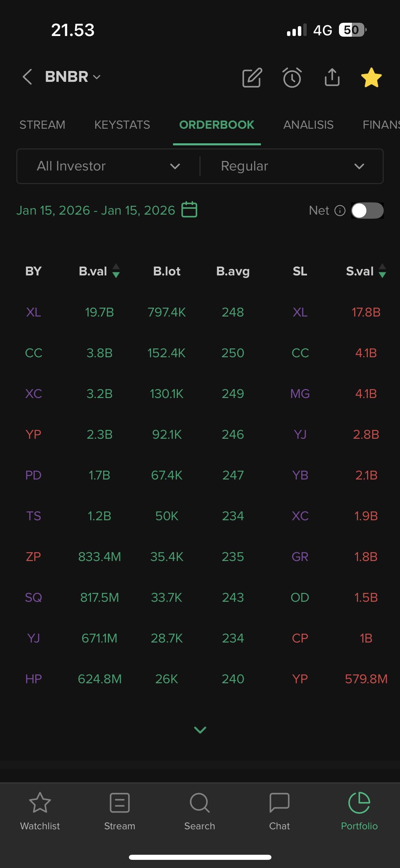Open the date range calendar icon

(189, 210)
